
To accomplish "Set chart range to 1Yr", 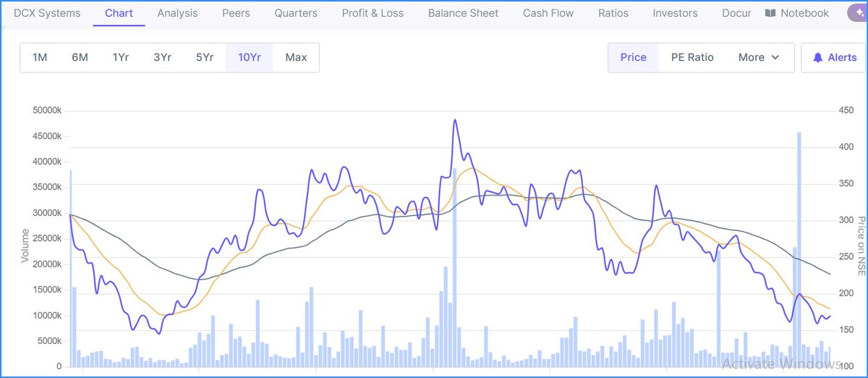I will 121,57.
